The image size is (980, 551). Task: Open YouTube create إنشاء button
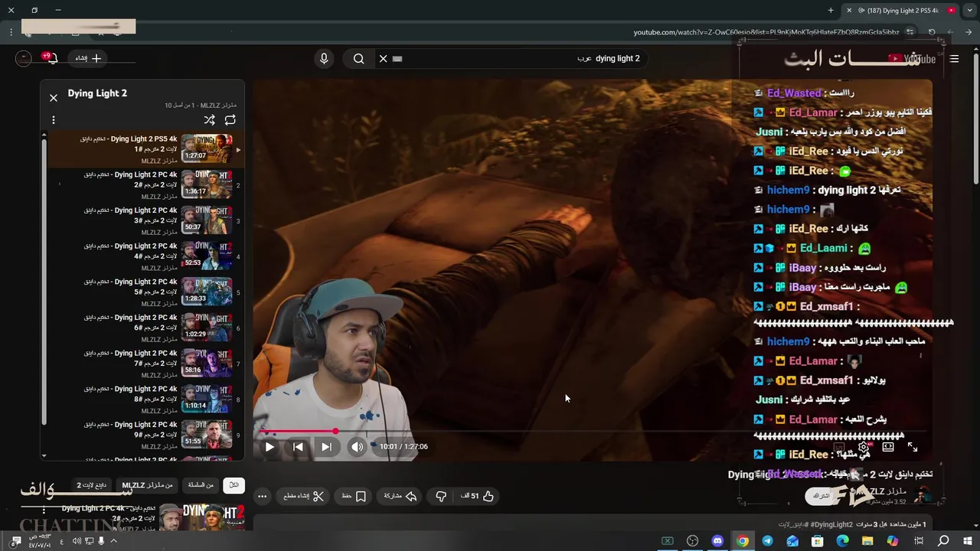(x=89, y=58)
